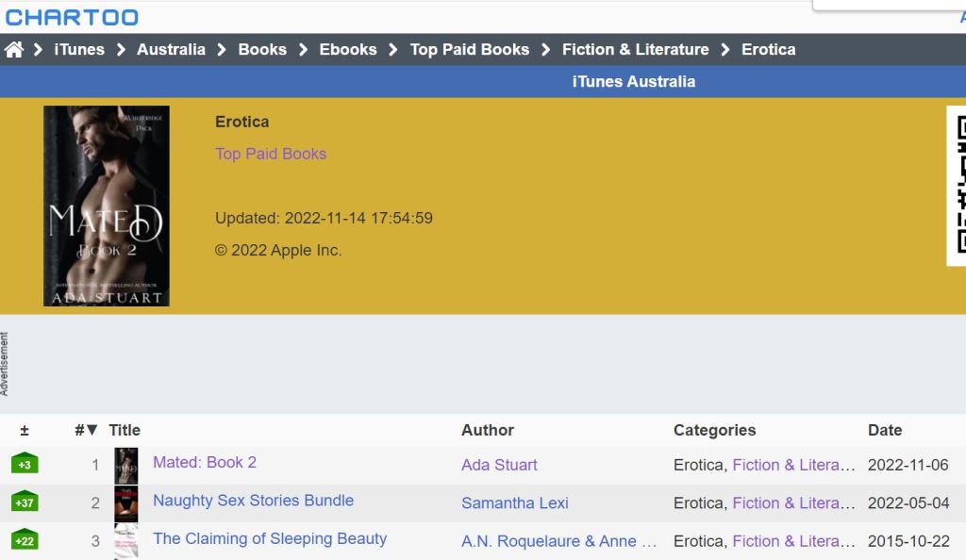966x560 pixels.
Task: Sort by the ± change column
Action: pyautogui.click(x=25, y=430)
